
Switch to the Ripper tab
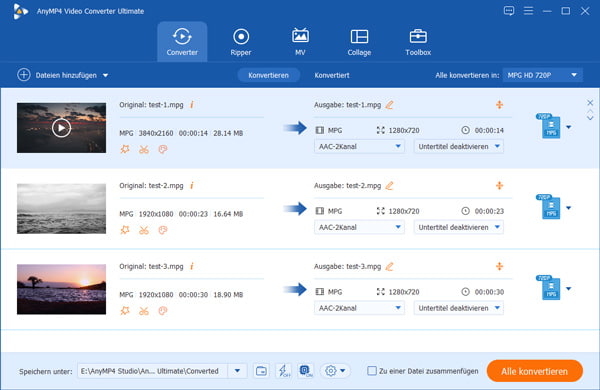click(x=241, y=42)
